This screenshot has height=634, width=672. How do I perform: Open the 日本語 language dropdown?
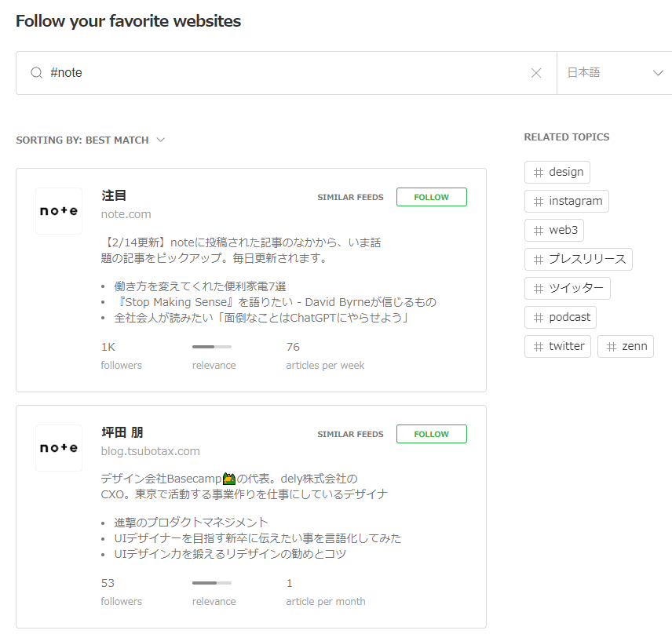tap(615, 73)
